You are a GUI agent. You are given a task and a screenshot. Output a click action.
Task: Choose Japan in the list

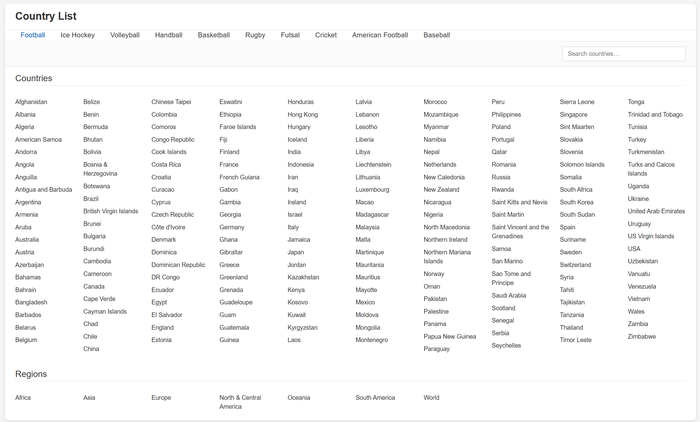coord(296,252)
